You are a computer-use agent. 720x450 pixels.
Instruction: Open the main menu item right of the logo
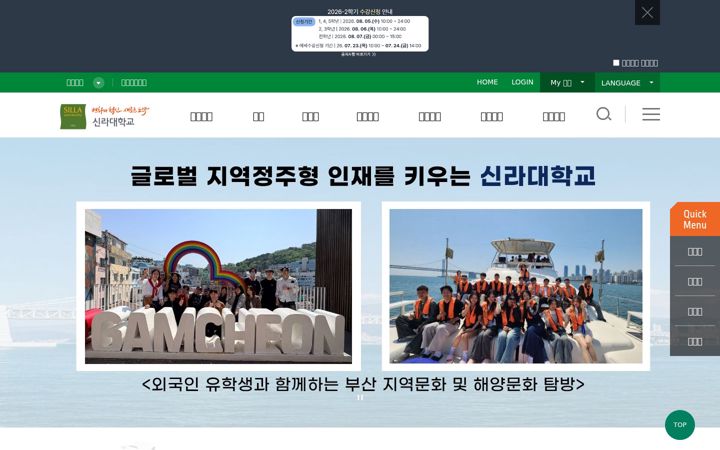tap(202, 117)
